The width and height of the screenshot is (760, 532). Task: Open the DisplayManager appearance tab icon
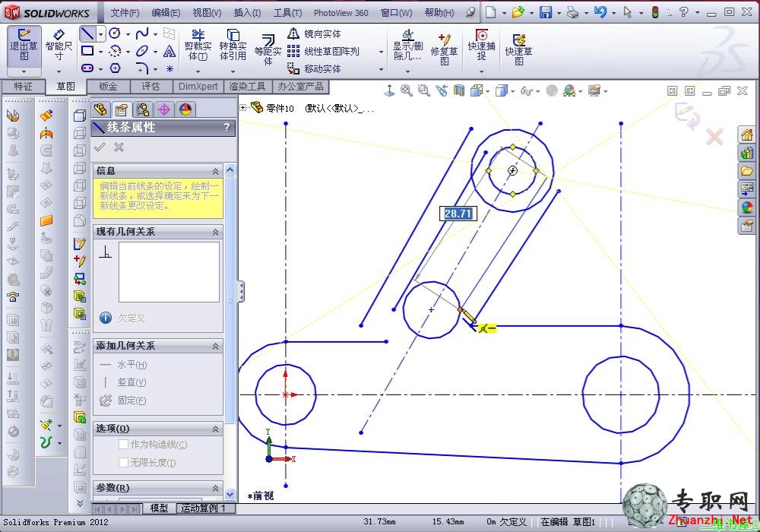(185, 109)
